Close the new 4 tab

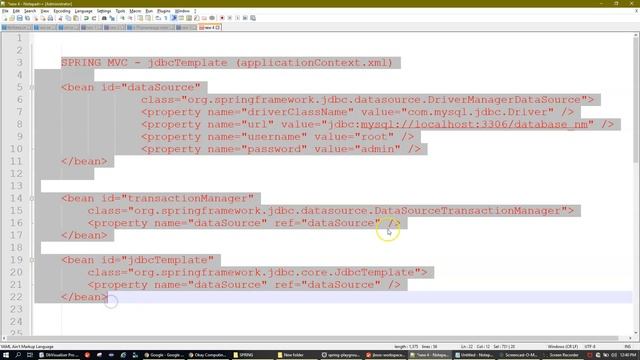[218, 27]
